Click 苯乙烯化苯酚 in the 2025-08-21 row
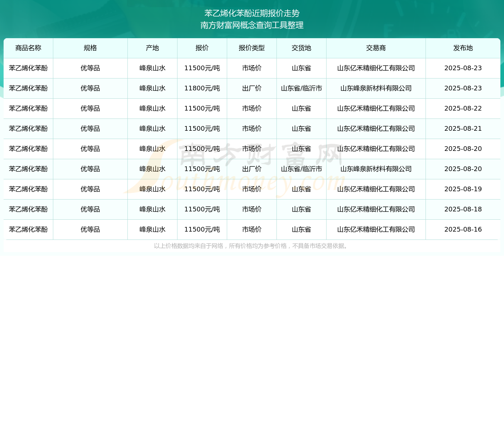The width and height of the screenshot is (504, 434). click(28, 129)
